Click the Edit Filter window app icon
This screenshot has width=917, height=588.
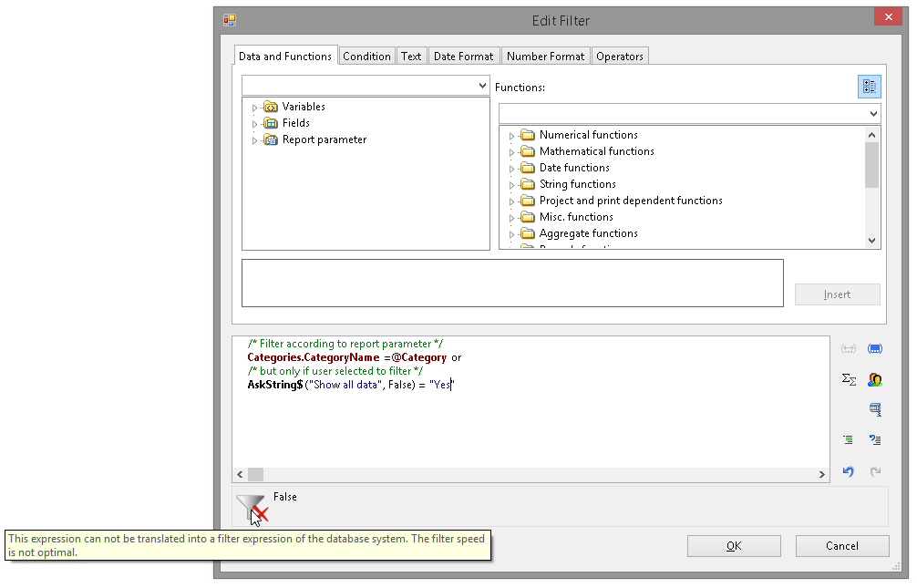(x=230, y=20)
